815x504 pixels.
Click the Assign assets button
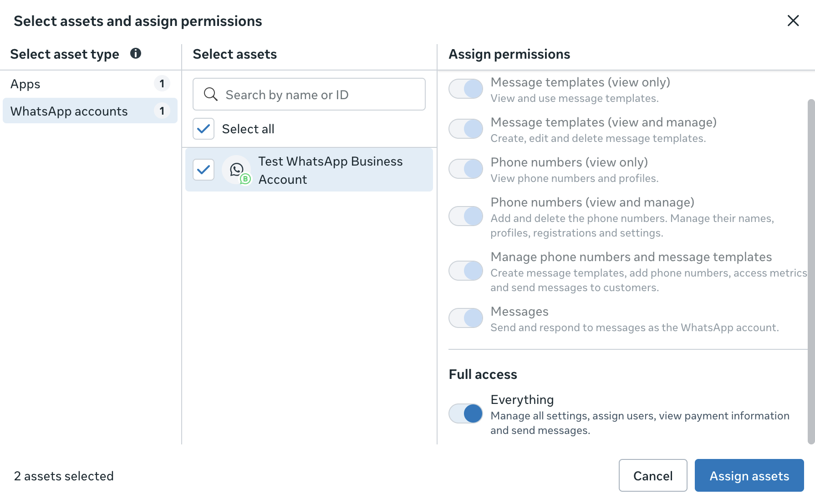coord(749,475)
